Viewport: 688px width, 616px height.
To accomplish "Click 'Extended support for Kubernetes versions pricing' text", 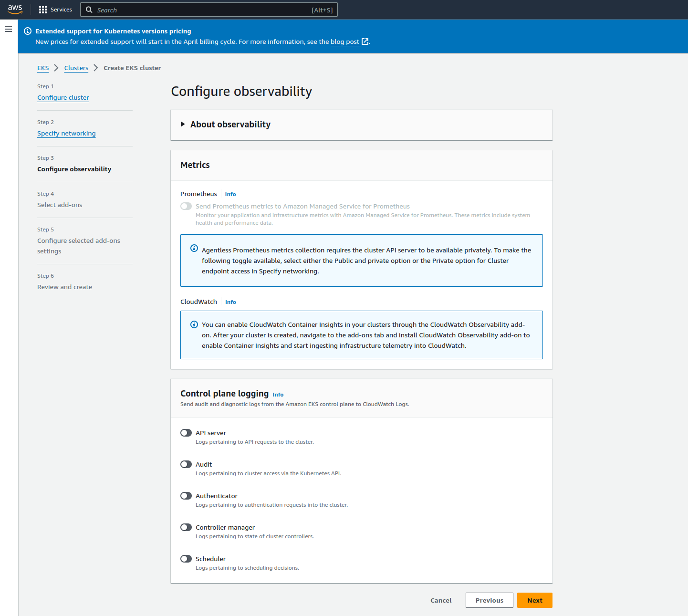I will point(113,31).
